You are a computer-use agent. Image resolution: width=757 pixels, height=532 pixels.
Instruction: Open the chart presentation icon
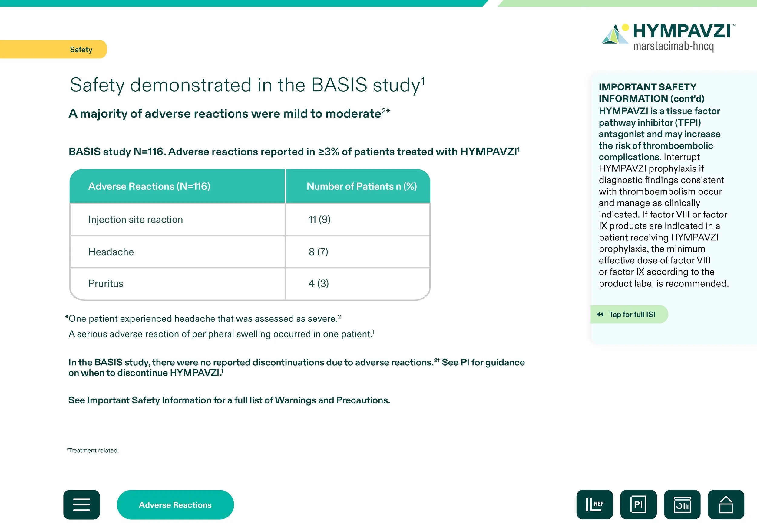click(x=682, y=504)
